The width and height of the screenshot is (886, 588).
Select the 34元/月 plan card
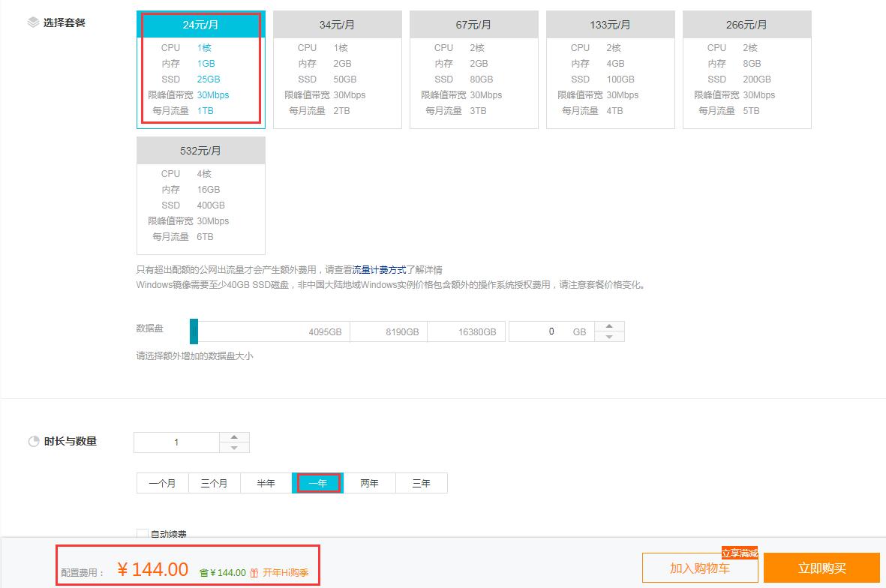point(337,69)
